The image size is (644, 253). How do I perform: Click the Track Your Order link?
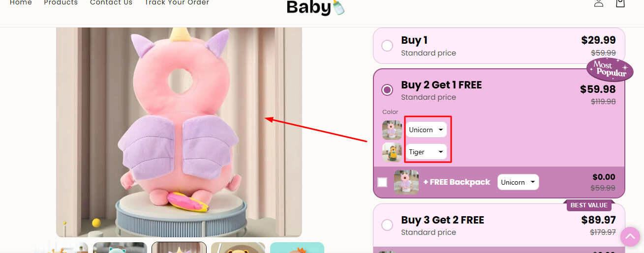[x=177, y=2]
